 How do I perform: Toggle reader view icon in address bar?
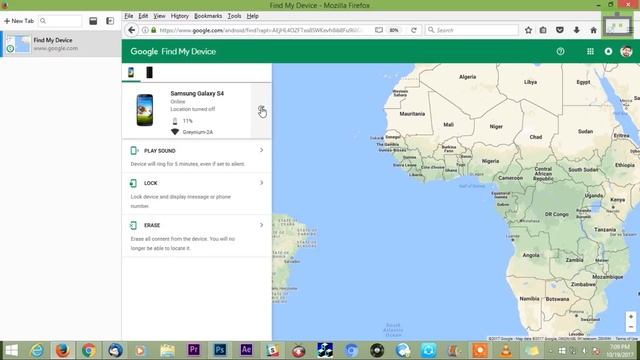coord(379,30)
